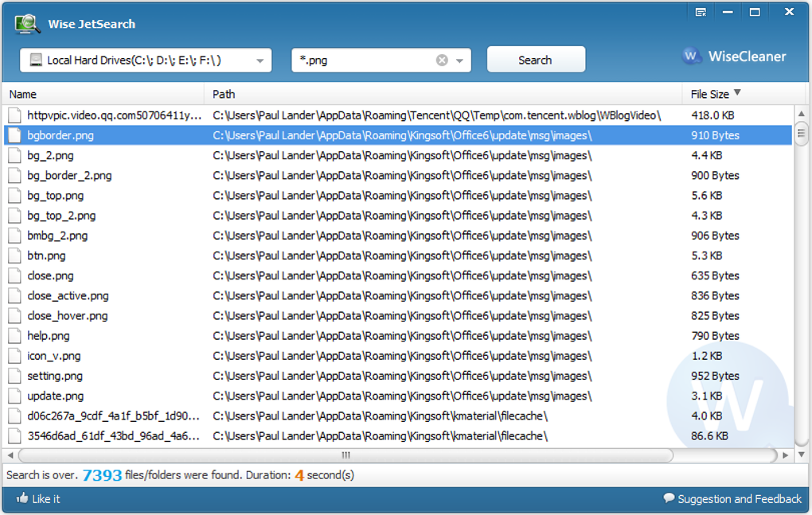Select the close_hover.png file name

pyautogui.click(x=68, y=316)
